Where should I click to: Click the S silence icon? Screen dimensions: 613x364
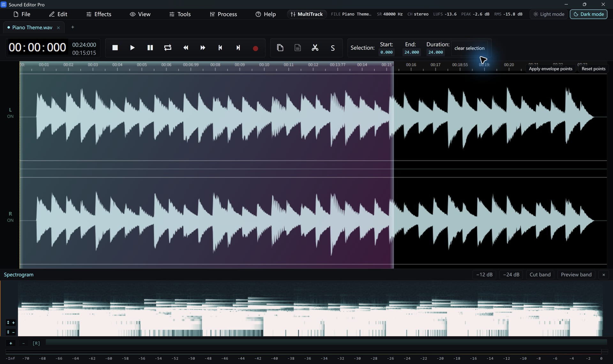point(333,48)
